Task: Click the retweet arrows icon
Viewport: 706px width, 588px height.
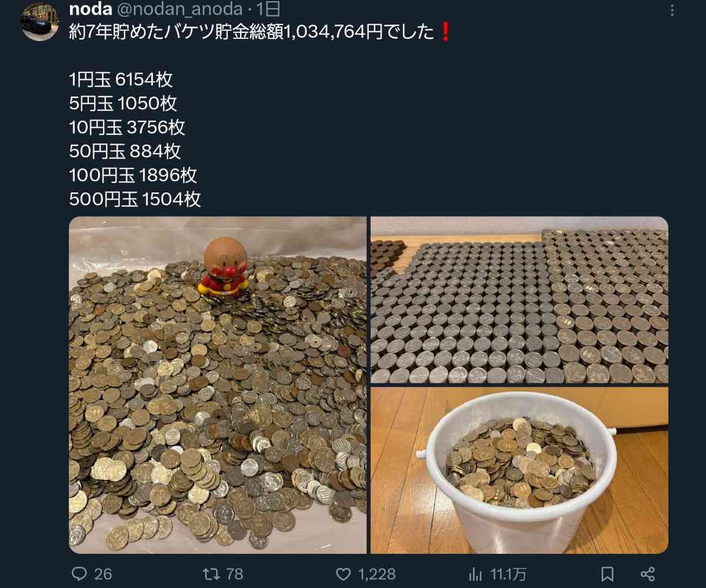Action: coord(211,573)
